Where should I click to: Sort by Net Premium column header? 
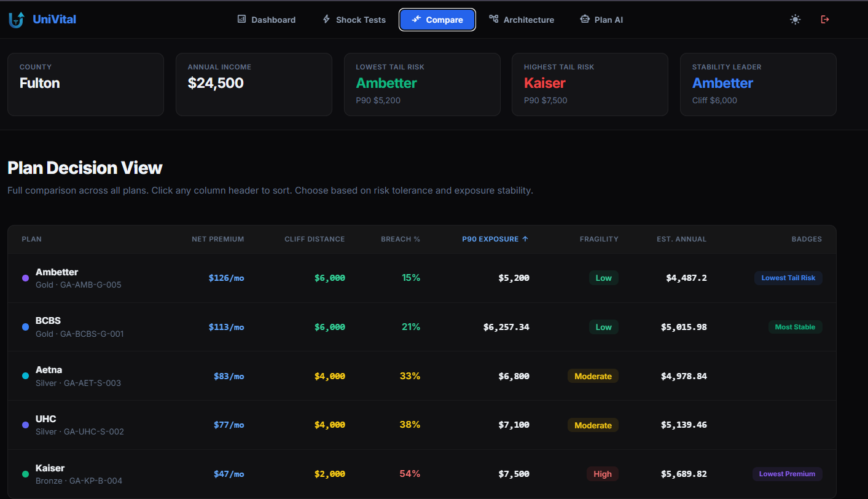[x=218, y=239]
